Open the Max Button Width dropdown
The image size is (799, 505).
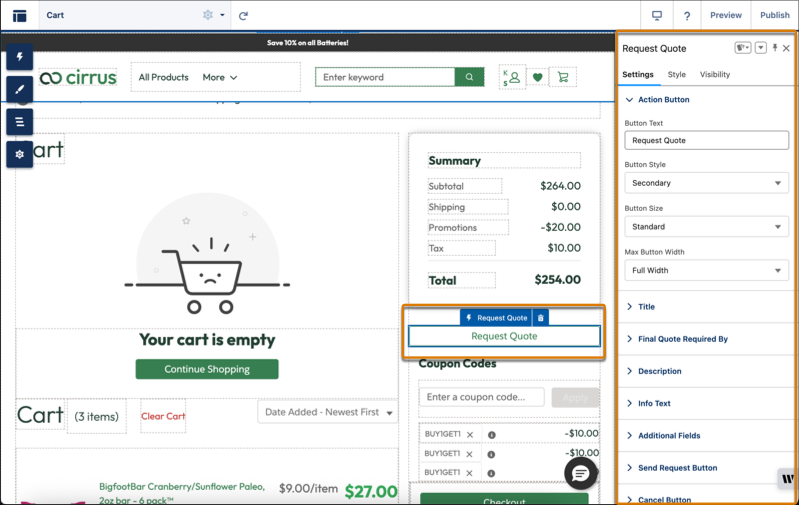[706, 271]
